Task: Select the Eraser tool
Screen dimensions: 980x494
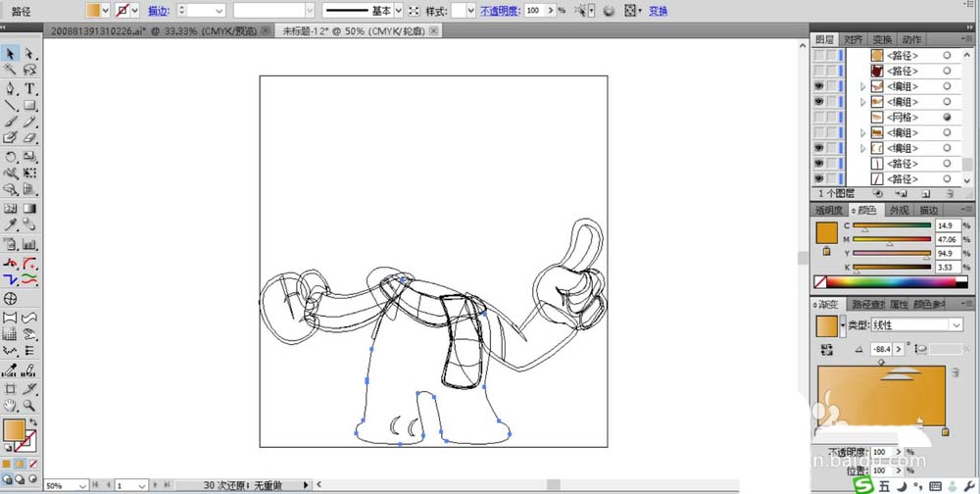Action: tap(28, 138)
